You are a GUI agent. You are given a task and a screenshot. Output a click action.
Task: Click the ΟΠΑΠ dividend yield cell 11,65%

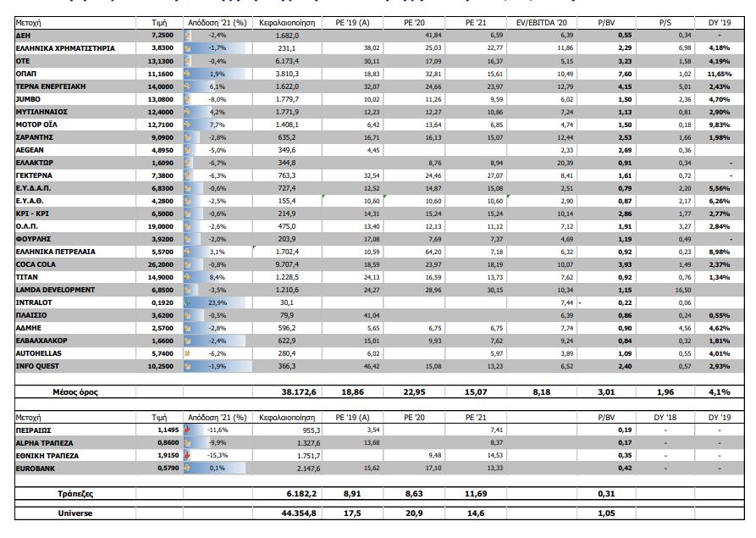(x=719, y=75)
